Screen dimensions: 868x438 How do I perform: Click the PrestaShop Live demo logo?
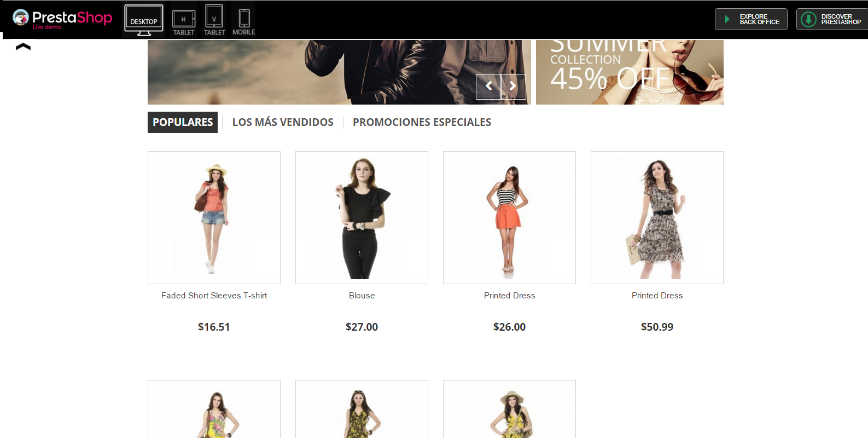[62, 19]
